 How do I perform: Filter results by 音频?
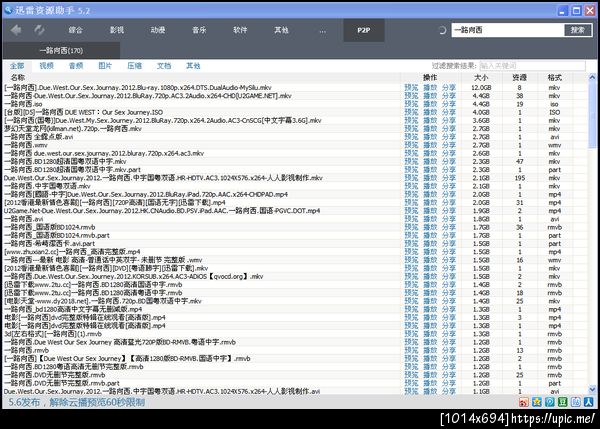point(76,66)
